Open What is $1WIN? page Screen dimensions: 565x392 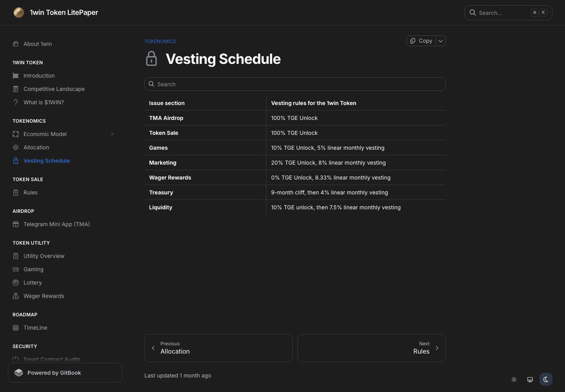coord(44,102)
